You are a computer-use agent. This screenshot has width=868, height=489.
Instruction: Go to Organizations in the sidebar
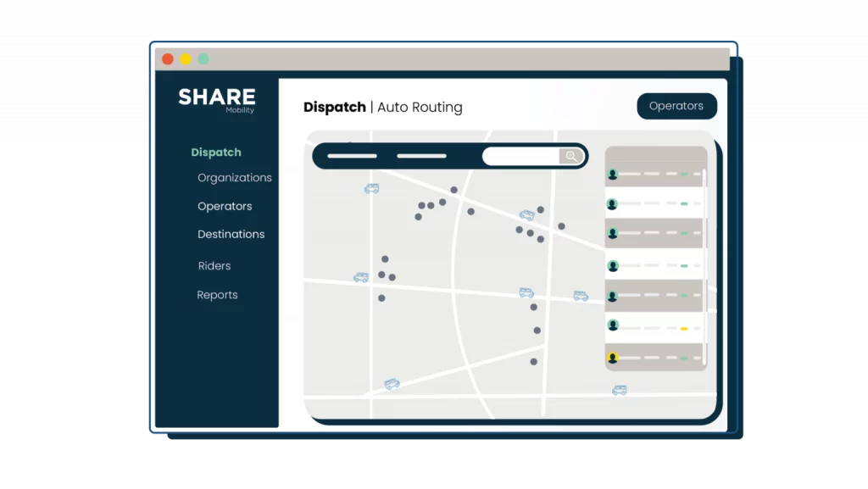(x=235, y=178)
